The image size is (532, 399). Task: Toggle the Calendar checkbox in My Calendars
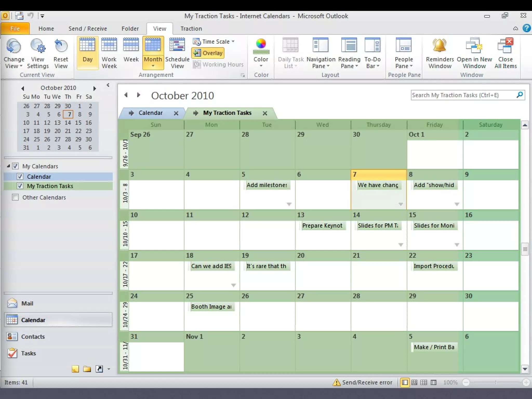tap(20, 177)
